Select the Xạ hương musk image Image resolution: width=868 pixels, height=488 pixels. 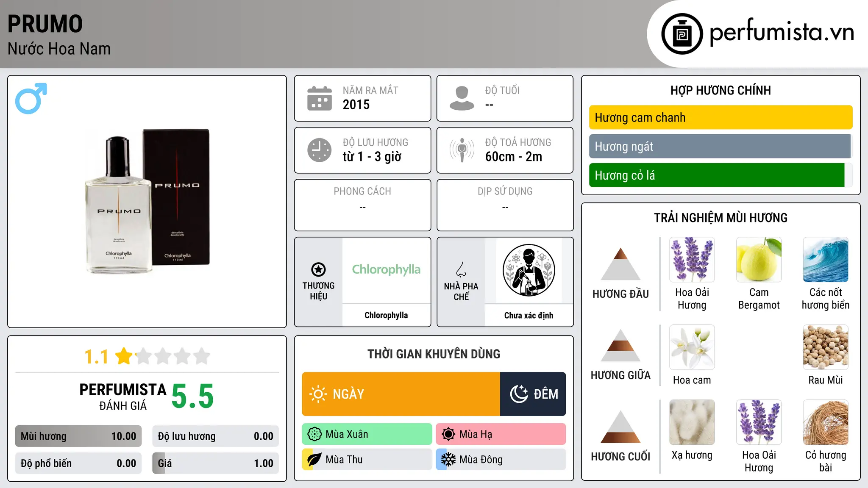692,422
